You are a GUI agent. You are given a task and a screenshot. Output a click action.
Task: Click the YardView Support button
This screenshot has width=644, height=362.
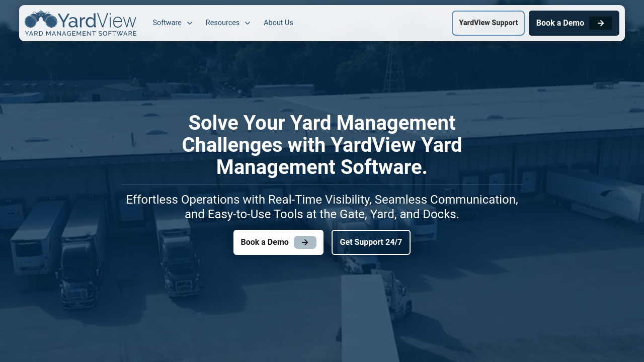(488, 23)
